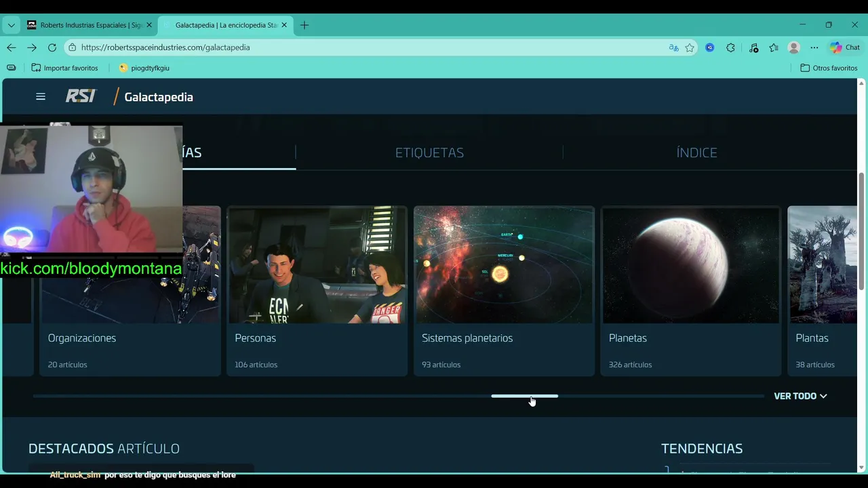
Task: Open the user profile icon
Action: click(794, 47)
